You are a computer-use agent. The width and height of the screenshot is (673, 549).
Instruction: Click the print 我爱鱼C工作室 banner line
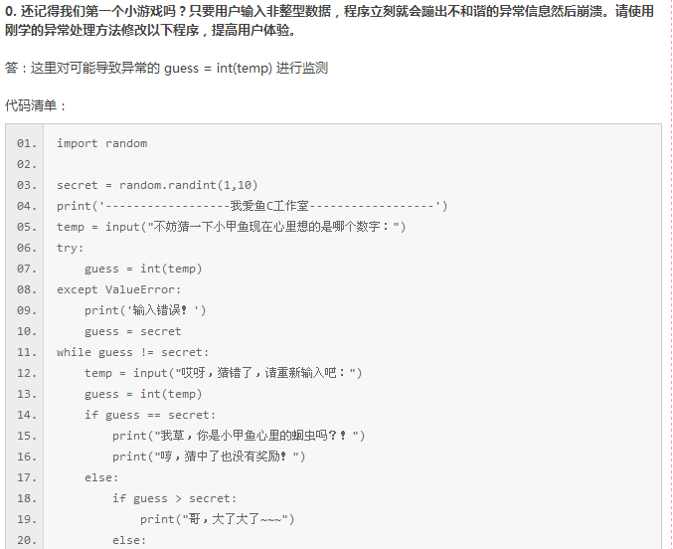(252, 206)
